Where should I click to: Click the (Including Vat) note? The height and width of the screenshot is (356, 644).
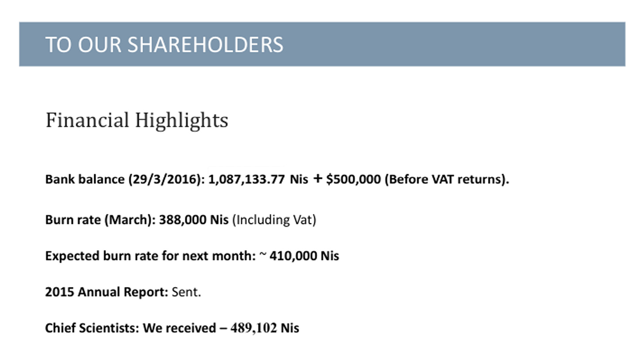click(274, 220)
